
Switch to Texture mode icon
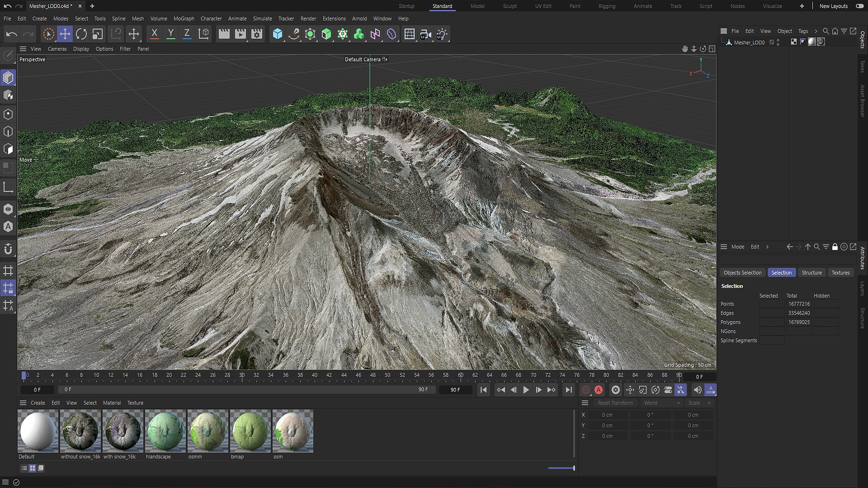8,95
